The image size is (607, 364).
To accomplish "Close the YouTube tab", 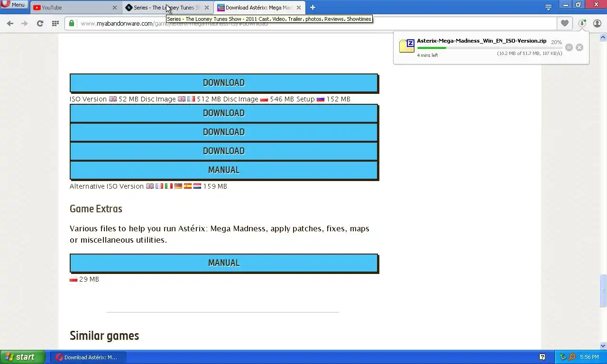I will [114, 8].
